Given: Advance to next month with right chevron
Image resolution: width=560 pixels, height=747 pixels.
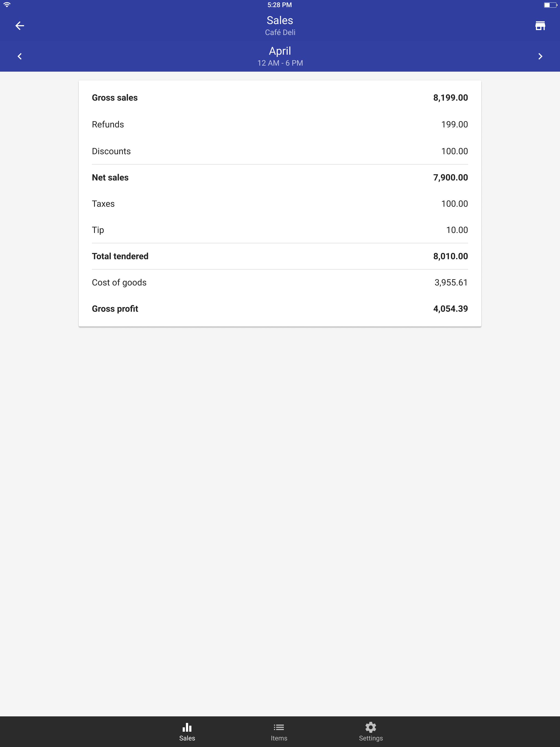Looking at the screenshot, I should tap(540, 56).
